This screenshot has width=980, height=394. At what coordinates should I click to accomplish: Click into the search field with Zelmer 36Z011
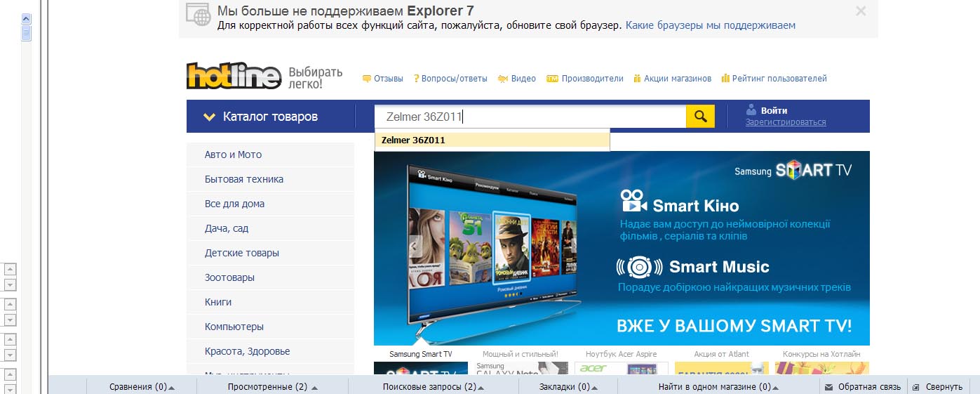[530, 117]
